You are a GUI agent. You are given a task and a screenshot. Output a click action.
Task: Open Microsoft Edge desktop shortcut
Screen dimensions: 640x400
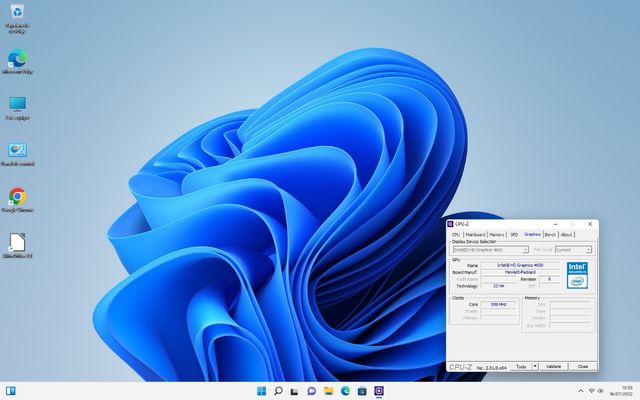point(17,59)
